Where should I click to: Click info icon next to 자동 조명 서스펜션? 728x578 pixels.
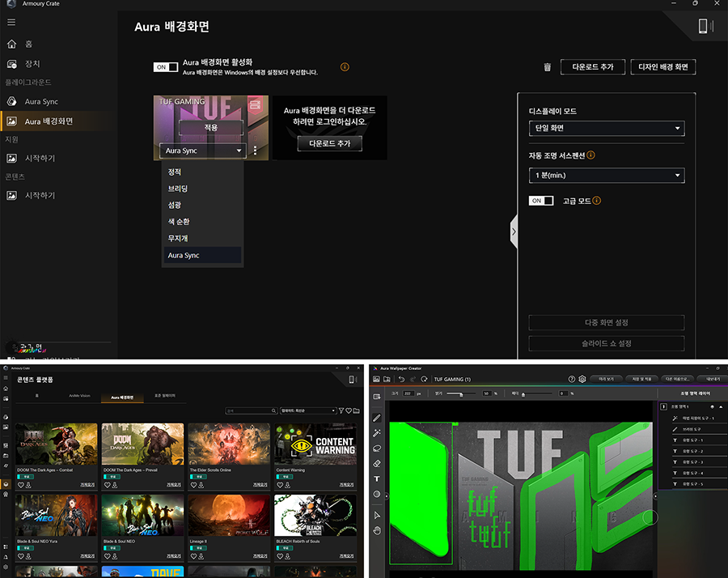(x=591, y=155)
